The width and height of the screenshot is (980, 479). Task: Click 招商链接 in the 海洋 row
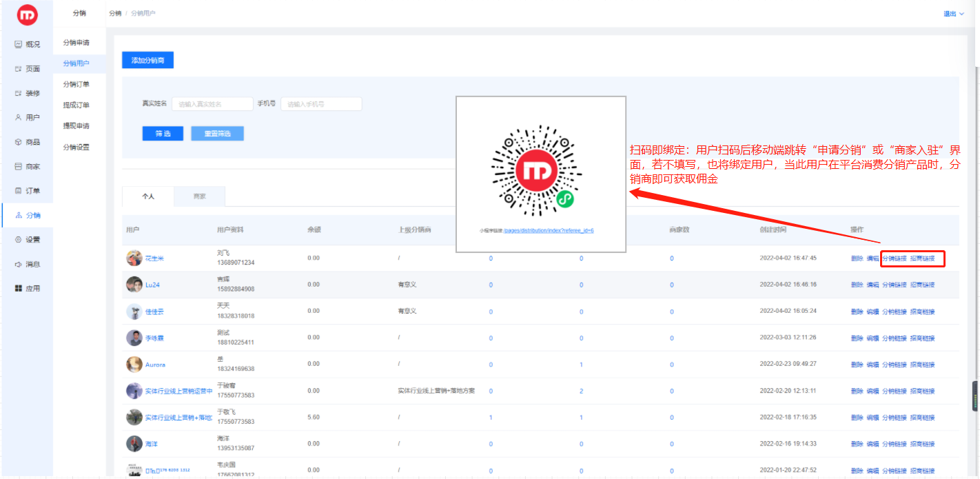pos(922,444)
